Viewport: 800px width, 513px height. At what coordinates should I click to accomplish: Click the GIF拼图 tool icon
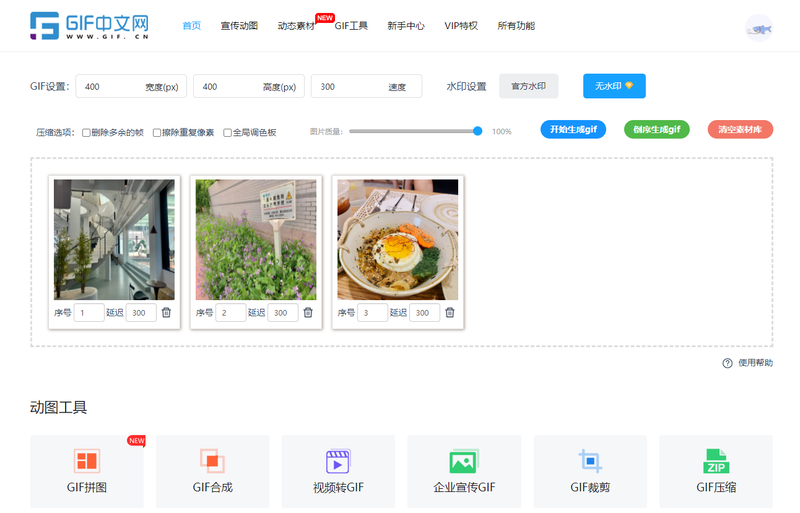coord(87,461)
